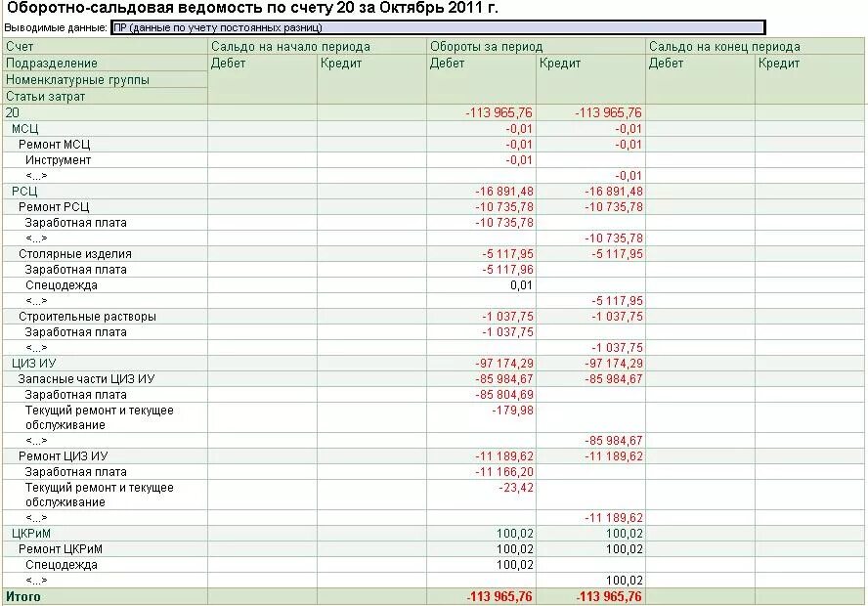Click debit value -11 166,20
The image size is (868, 606).
click(x=504, y=472)
